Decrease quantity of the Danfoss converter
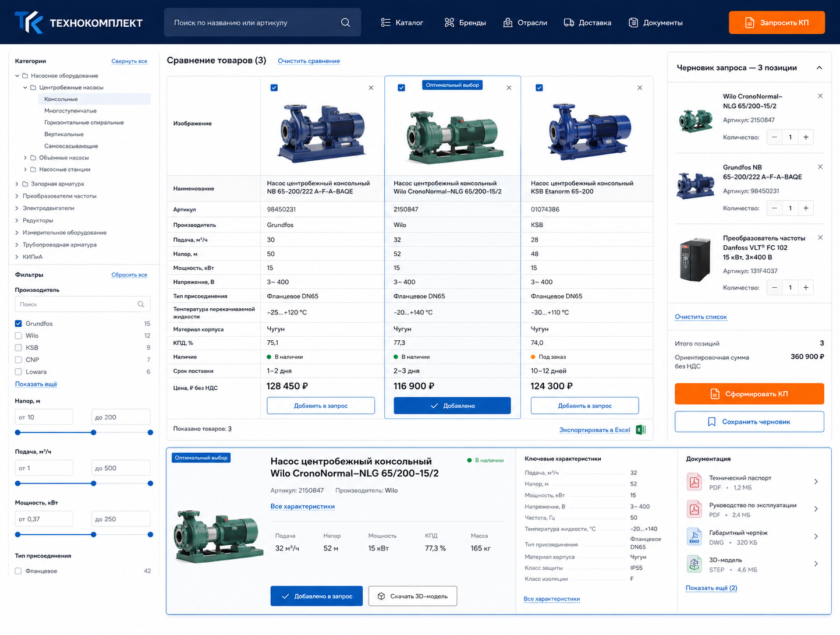The image size is (840, 635). pyautogui.click(x=774, y=287)
